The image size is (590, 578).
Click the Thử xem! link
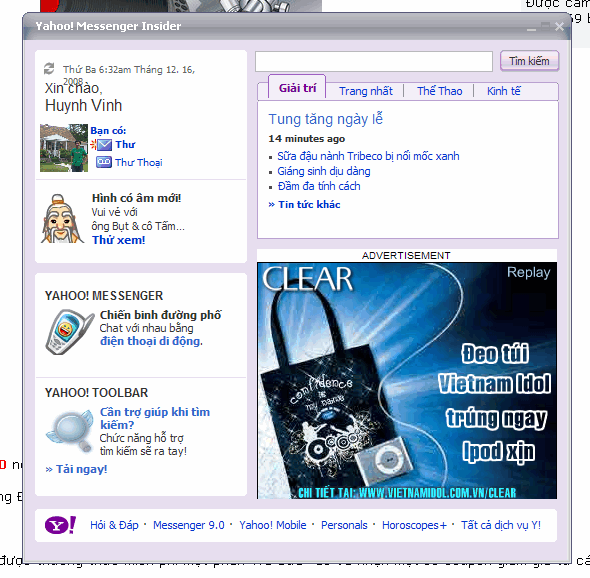pos(119,240)
